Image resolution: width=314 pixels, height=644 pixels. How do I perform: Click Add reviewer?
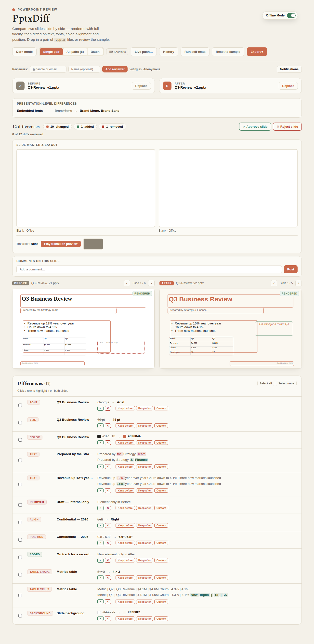coord(115,69)
